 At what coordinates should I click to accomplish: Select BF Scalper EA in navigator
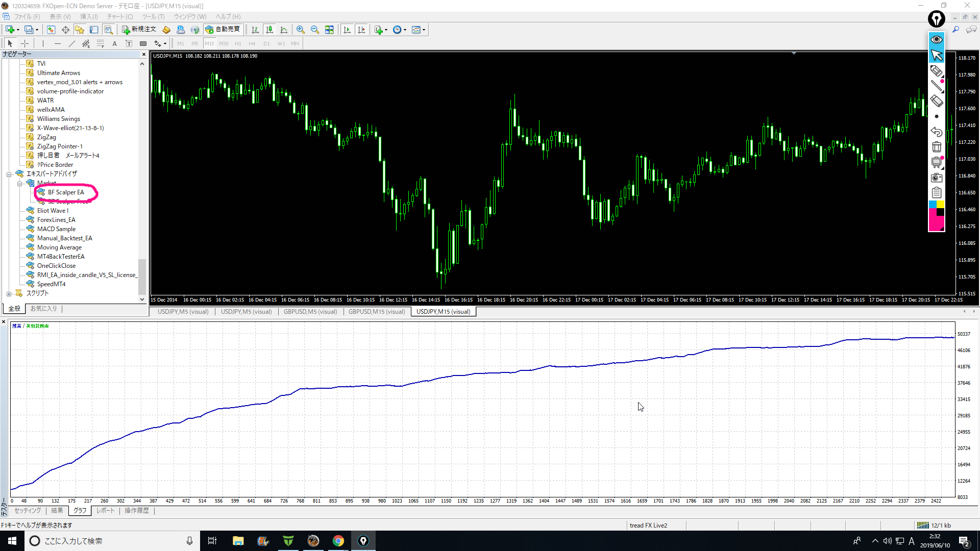[x=66, y=192]
